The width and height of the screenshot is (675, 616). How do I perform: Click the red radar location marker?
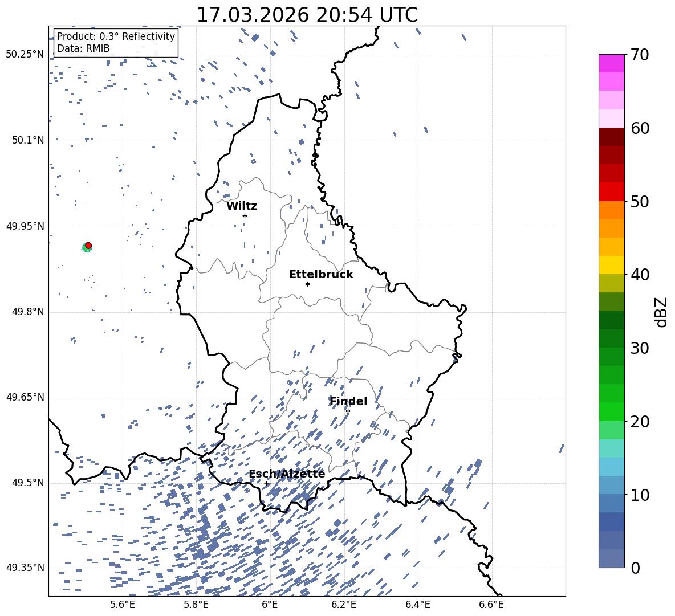tap(88, 246)
